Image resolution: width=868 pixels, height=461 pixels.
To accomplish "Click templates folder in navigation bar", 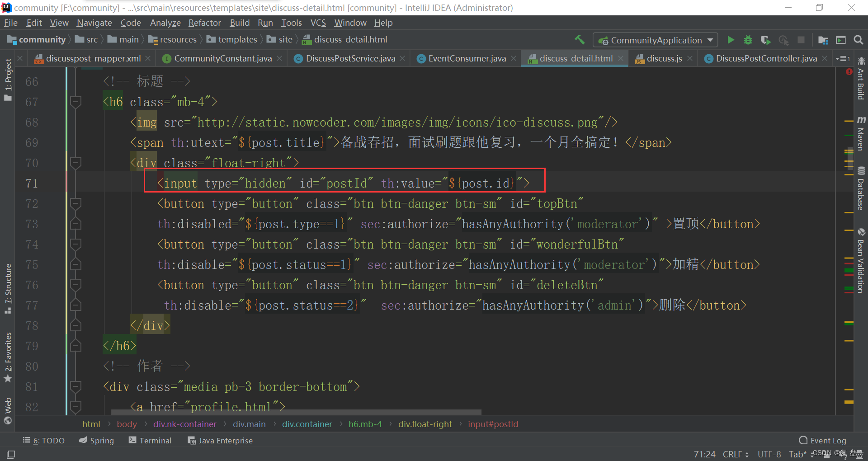I will [232, 40].
